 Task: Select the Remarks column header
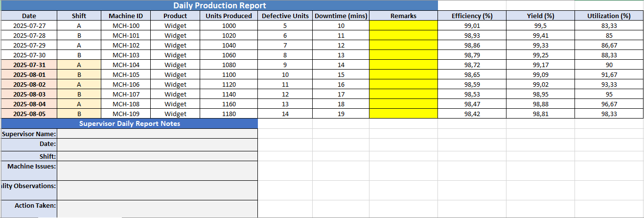coord(403,16)
